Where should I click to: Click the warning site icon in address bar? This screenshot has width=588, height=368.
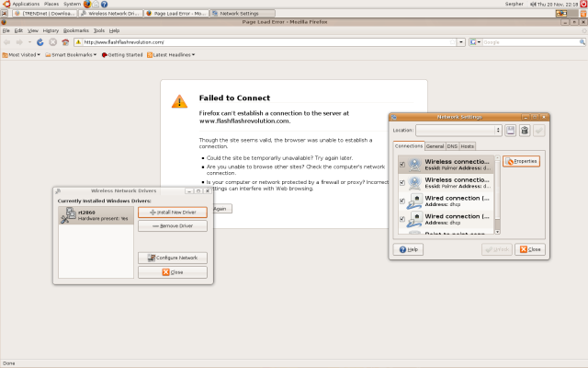point(78,42)
